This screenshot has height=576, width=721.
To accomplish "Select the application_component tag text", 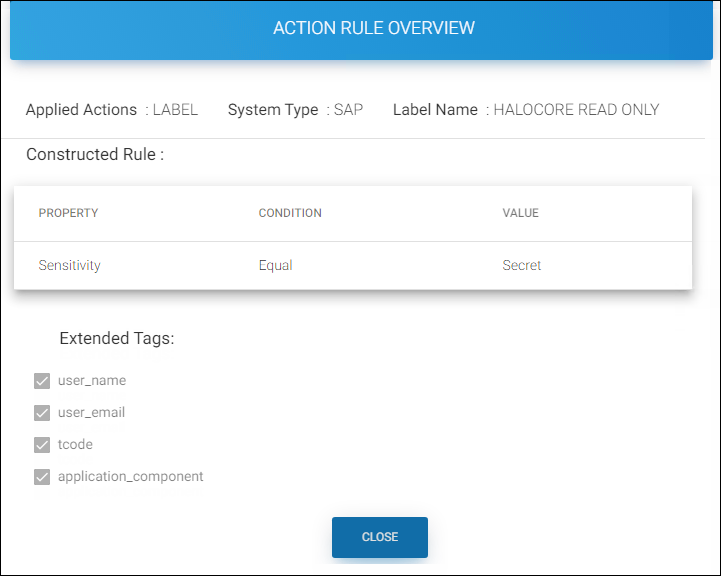I will (130, 477).
